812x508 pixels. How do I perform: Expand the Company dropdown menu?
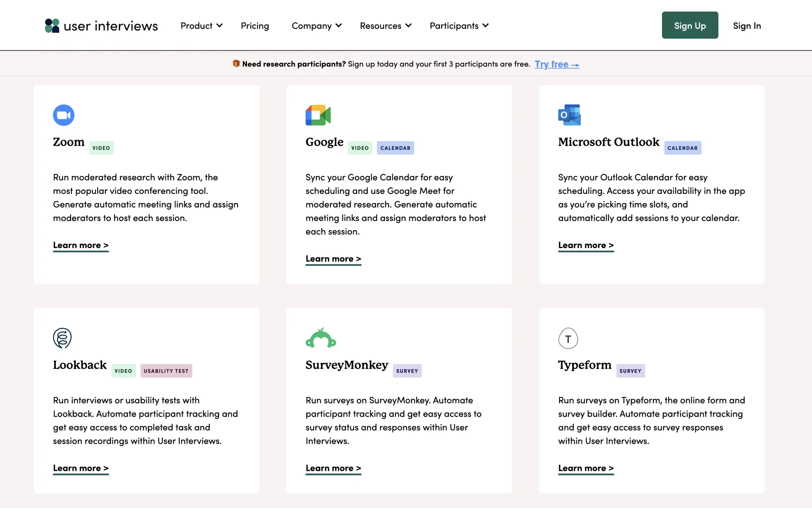(316, 26)
